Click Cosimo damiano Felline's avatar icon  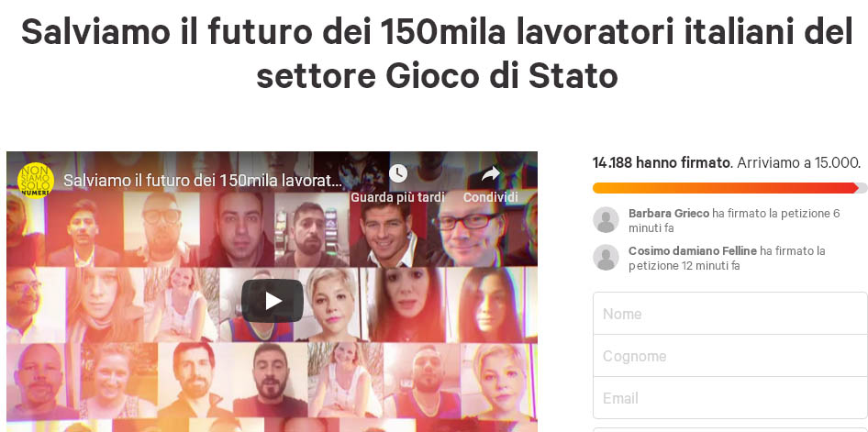click(606, 257)
